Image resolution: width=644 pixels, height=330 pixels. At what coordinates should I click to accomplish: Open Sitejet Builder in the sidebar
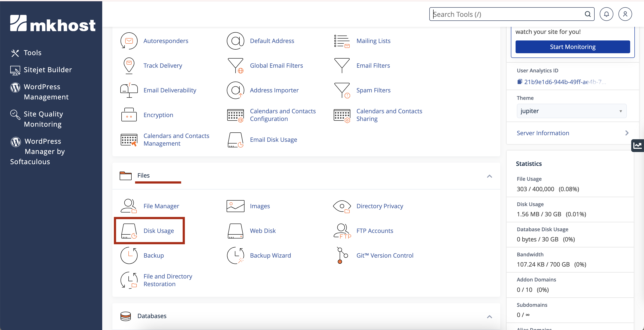pos(47,70)
